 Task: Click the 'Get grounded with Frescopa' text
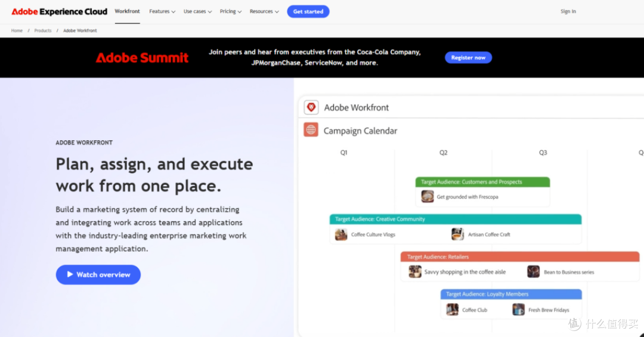[x=467, y=197]
